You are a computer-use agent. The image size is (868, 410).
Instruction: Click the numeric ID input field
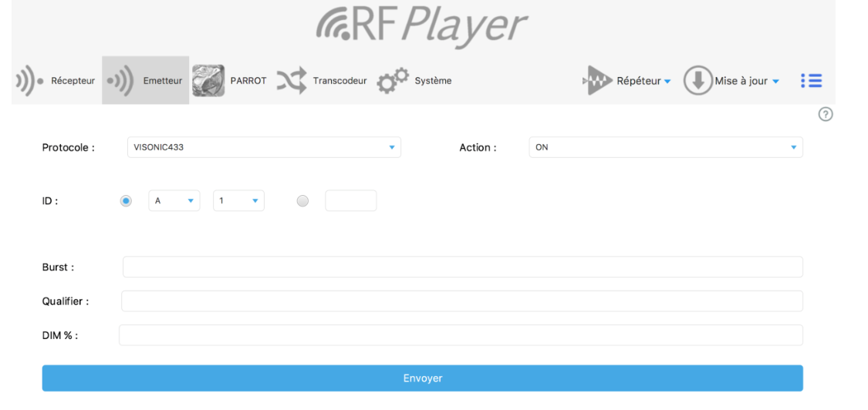coord(351,201)
